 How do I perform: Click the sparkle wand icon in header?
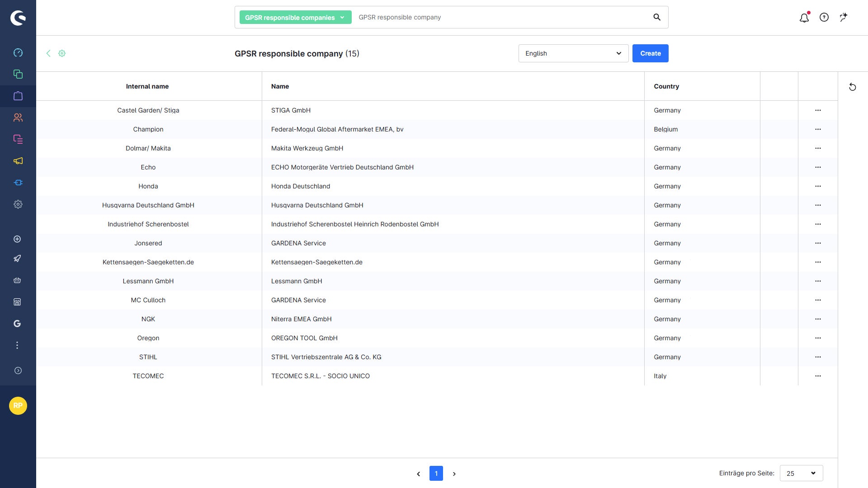tap(844, 17)
